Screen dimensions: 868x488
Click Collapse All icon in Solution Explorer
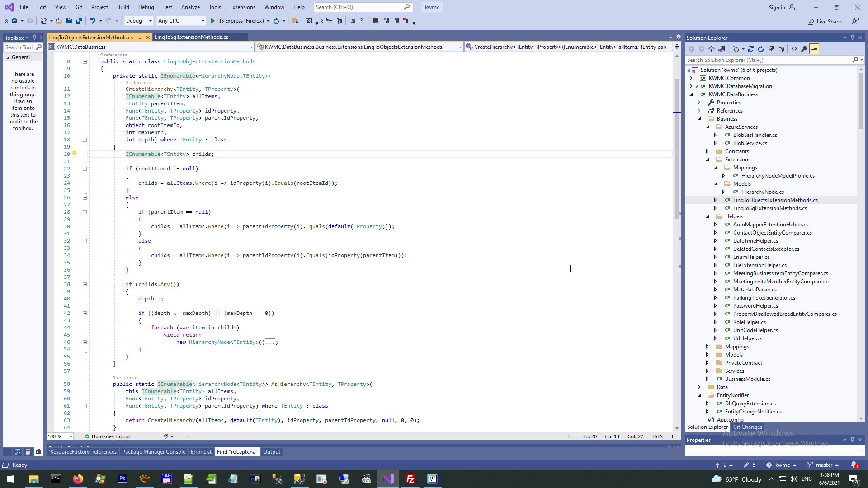[771, 49]
